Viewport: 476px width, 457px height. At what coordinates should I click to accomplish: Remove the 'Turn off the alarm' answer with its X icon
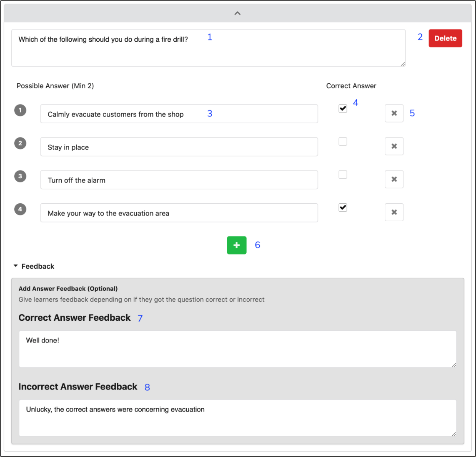point(394,179)
